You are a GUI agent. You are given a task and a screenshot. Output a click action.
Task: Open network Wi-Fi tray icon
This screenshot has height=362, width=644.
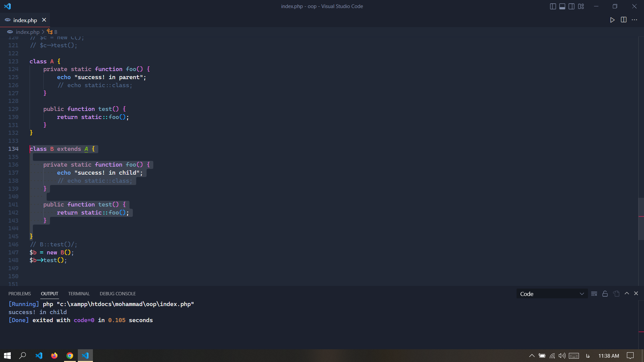coord(552,356)
